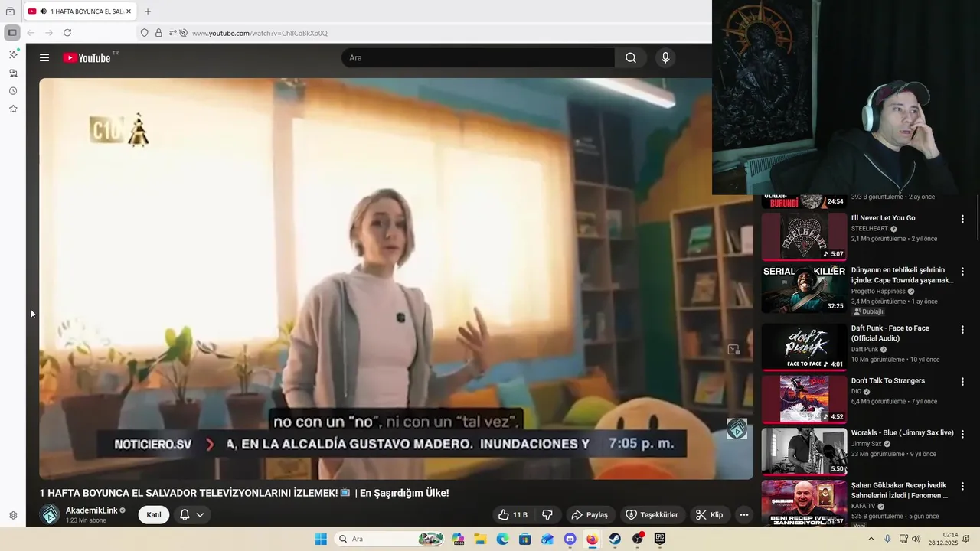Open tracking protection shield icon

pos(144,33)
